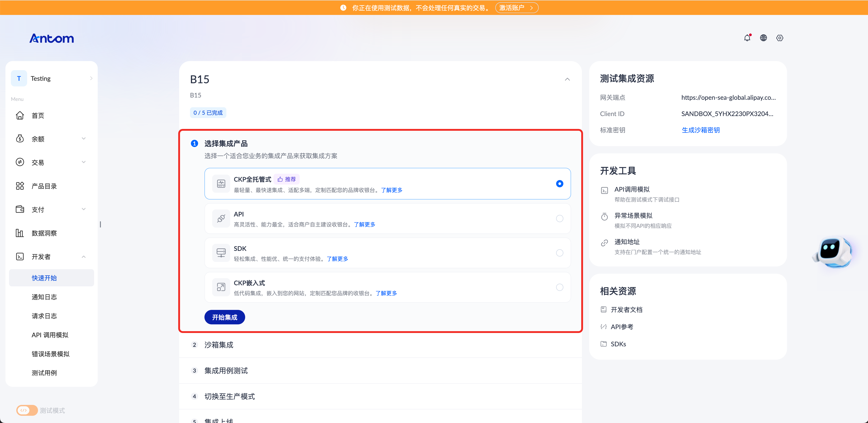Click the T avatar for Testing
868x423 pixels.
click(19, 78)
